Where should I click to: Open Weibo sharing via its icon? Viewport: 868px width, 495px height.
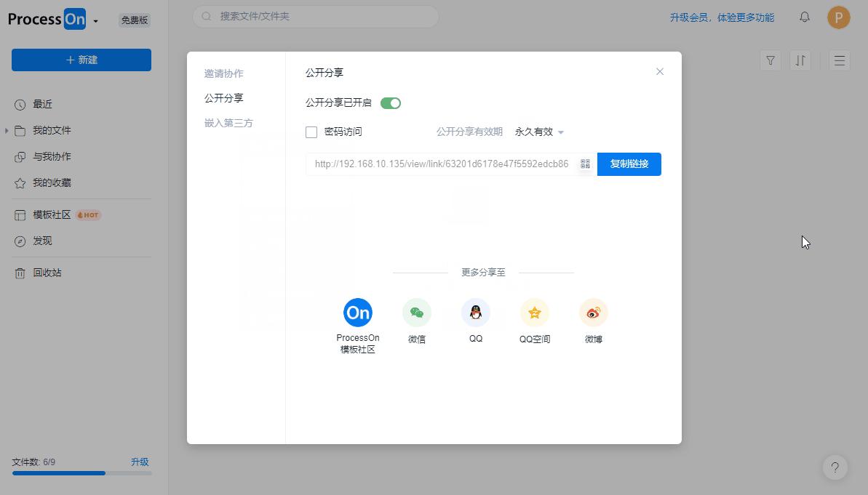pyautogui.click(x=593, y=312)
